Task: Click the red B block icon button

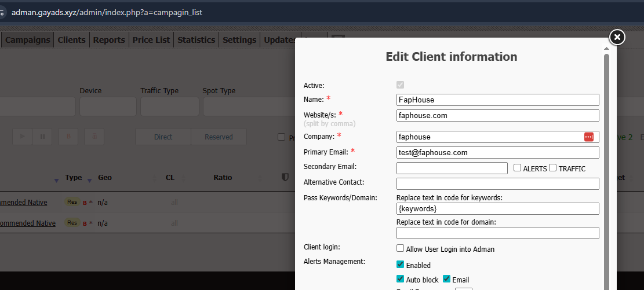Action: click(x=68, y=137)
